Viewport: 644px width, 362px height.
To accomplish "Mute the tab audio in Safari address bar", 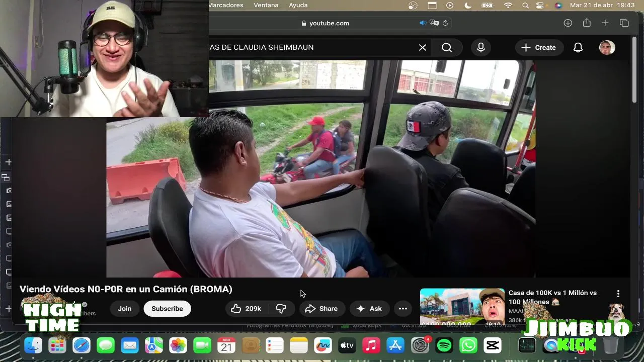I will point(423,23).
